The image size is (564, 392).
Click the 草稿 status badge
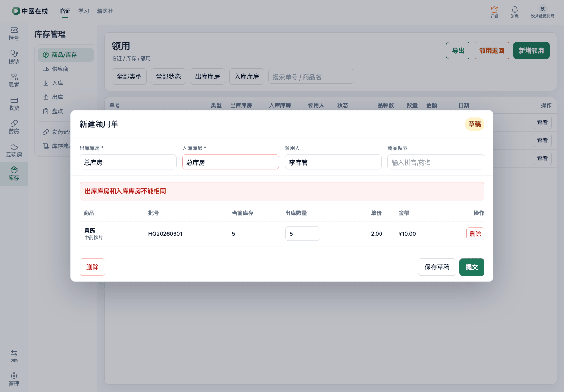tap(475, 124)
